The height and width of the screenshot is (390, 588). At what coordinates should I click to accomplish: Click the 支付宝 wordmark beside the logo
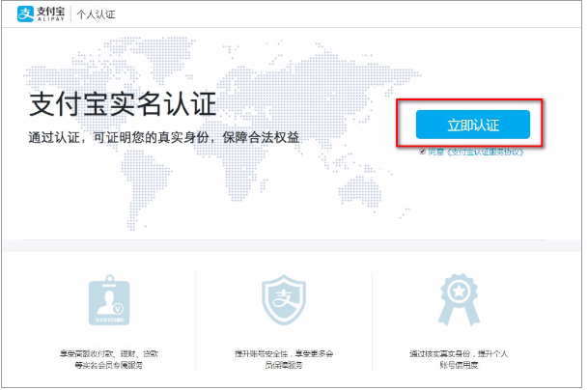pyautogui.click(x=48, y=12)
